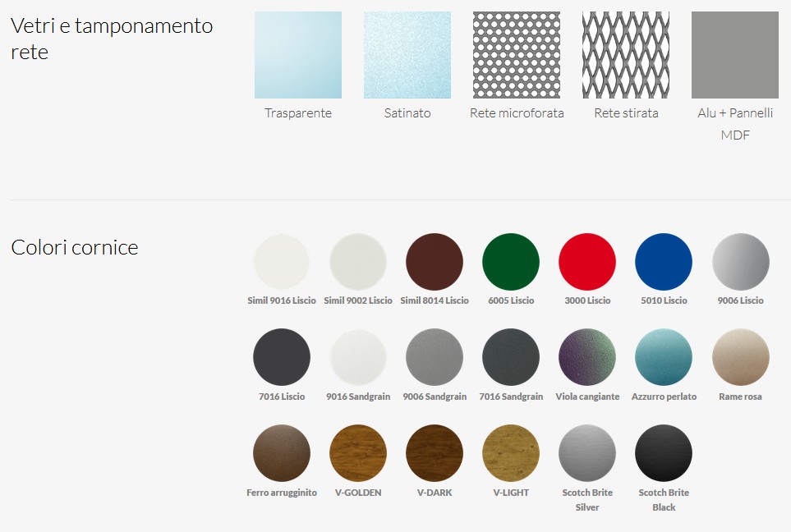Screen dimensions: 791x532
Task: Click the '5010 Liscio' label
Action: click(664, 300)
